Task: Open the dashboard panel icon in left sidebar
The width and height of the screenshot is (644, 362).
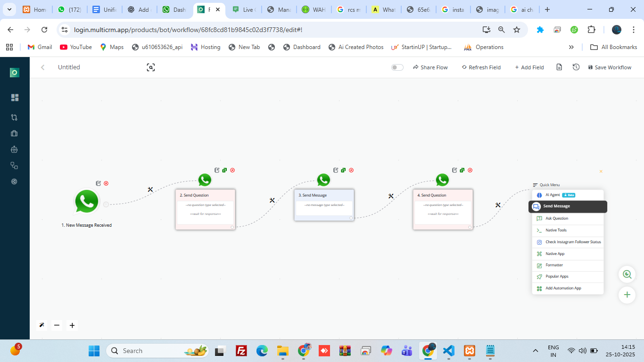Action: 14,97
